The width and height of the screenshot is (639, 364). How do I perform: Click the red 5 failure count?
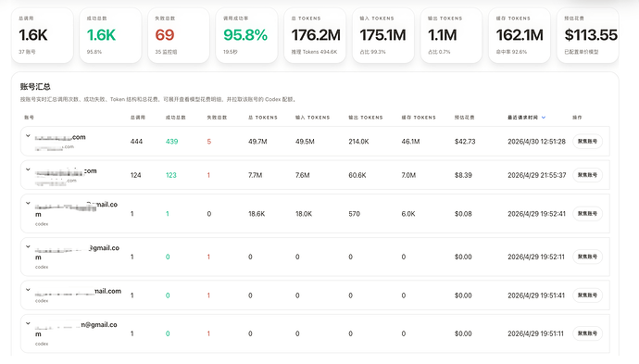point(209,142)
